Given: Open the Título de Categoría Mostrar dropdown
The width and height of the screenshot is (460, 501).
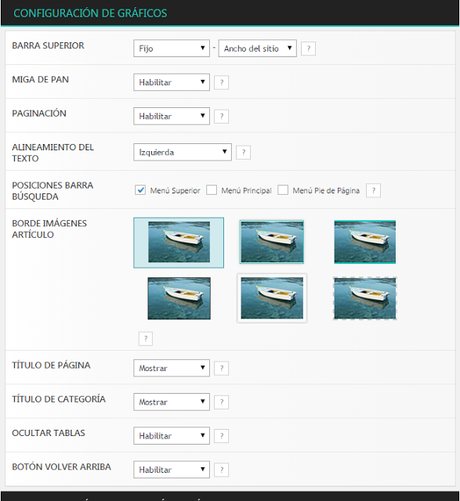Looking at the screenshot, I should [x=171, y=402].
